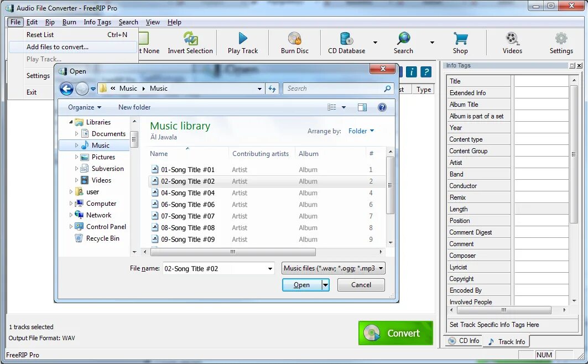Viewport: 588px width, 364px height.
Task: Select file 01-Song Title #01
Action: [x=188, y=170]
